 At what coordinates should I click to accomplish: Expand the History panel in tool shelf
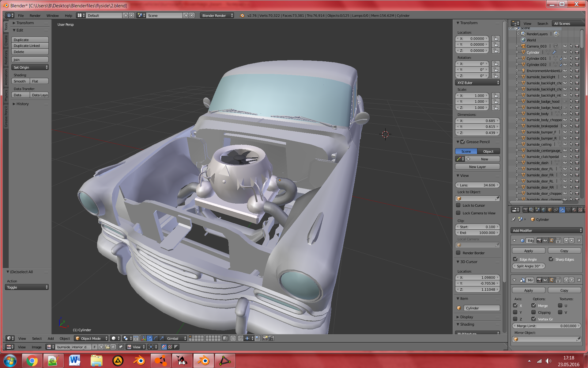pos(22,104)
